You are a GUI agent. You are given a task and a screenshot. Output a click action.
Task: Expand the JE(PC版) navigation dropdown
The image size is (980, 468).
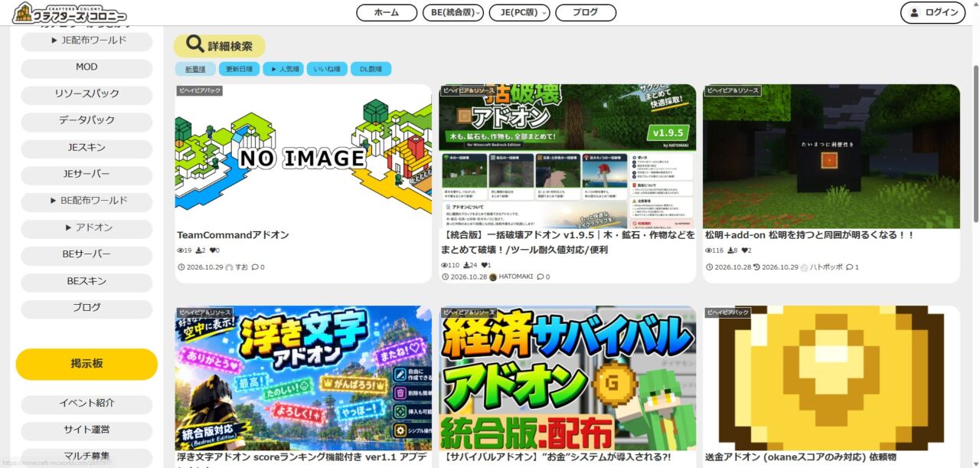[x=519, y=12]
